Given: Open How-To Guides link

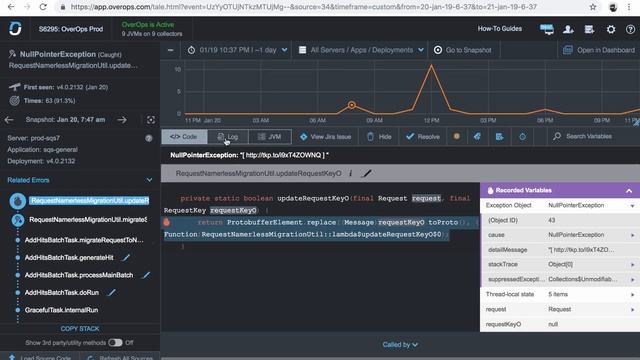Looking at the screenshot, I should coord(500,29).
